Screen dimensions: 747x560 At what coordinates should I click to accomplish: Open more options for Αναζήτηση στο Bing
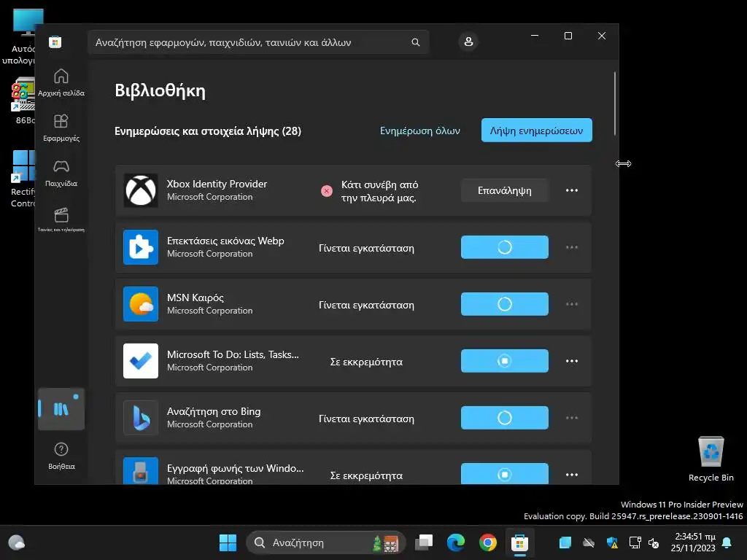(x=572, y=418)
